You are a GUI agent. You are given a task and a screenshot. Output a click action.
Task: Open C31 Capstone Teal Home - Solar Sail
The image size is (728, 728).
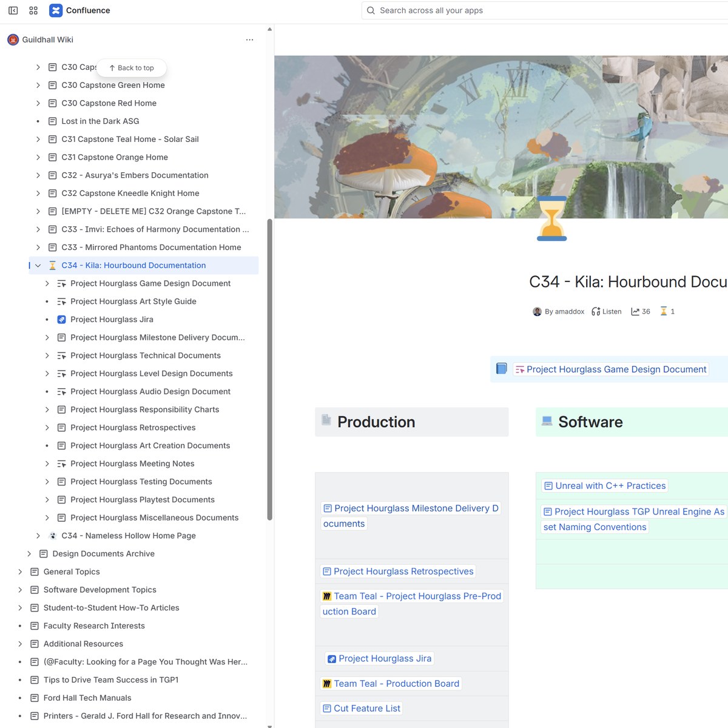[130, 140]
